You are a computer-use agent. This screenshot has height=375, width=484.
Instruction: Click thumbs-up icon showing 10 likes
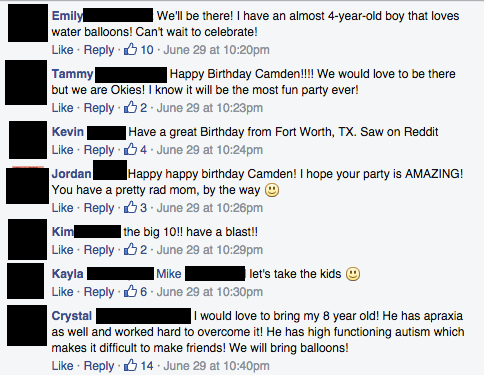(130, 49)
